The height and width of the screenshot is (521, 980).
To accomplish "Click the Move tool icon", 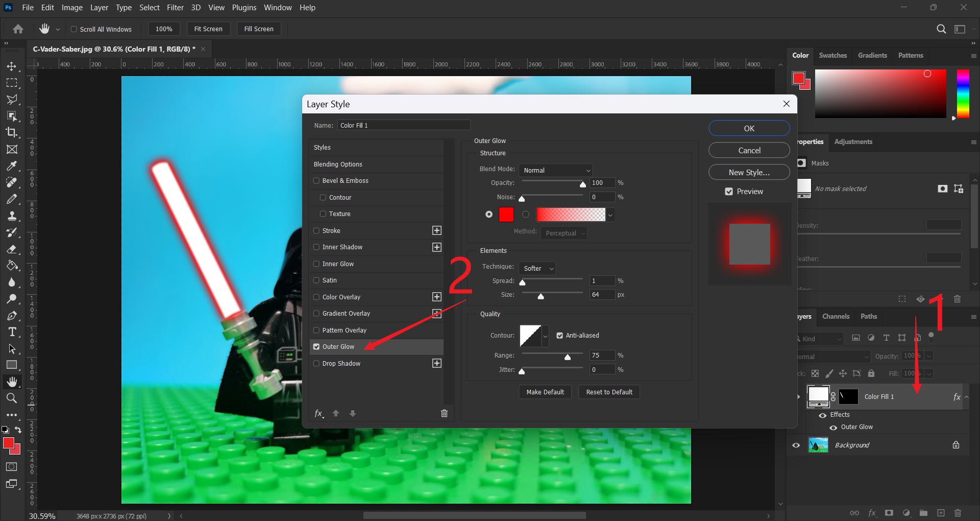I will [x=12, y=66].
